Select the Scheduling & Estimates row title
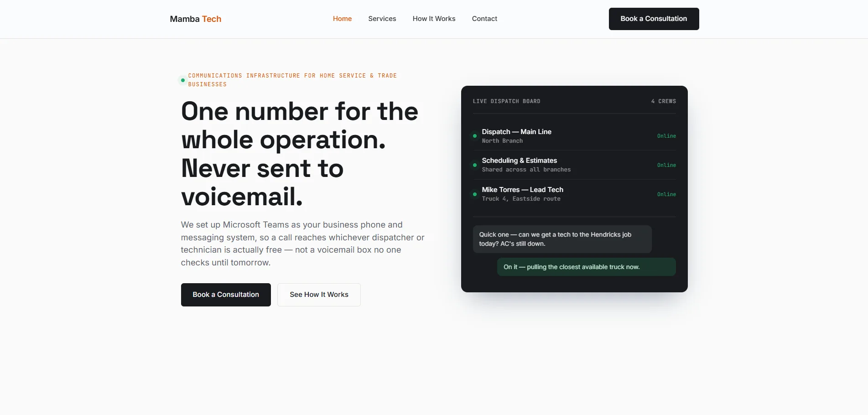The width and height of the screenshot is (868, 415). (x=519, y=161)
